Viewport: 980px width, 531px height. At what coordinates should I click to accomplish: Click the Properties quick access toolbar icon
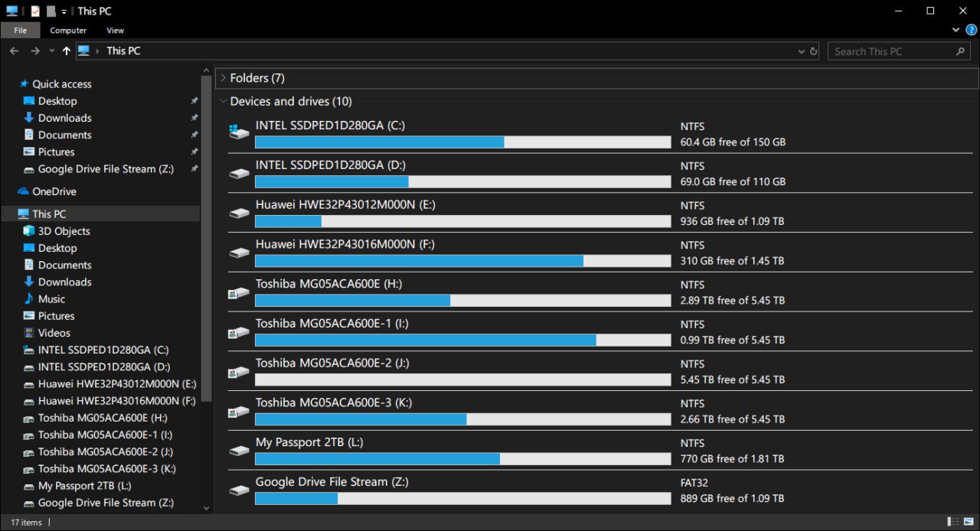click(35, 11)
